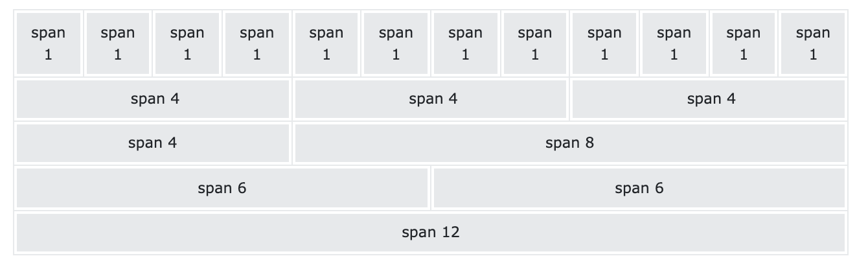
Task: Select the fourth span 1 cell from the left
Action: coord(257,43)
